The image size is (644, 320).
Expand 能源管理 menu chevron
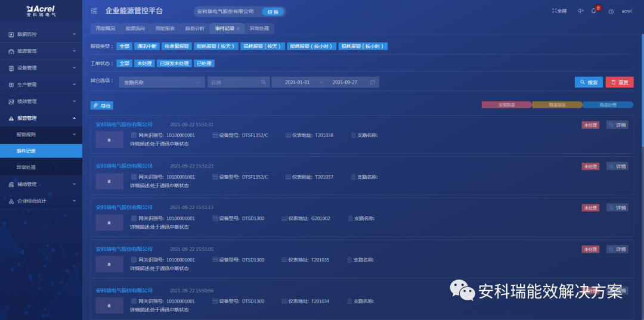tap(75, 51)
